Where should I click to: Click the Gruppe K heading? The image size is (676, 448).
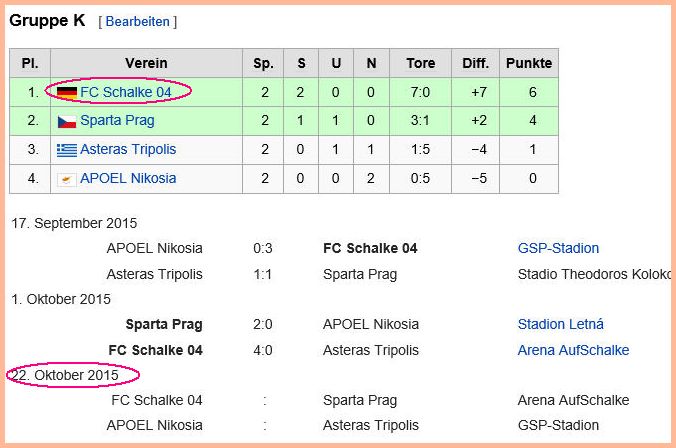click(47, 20)
